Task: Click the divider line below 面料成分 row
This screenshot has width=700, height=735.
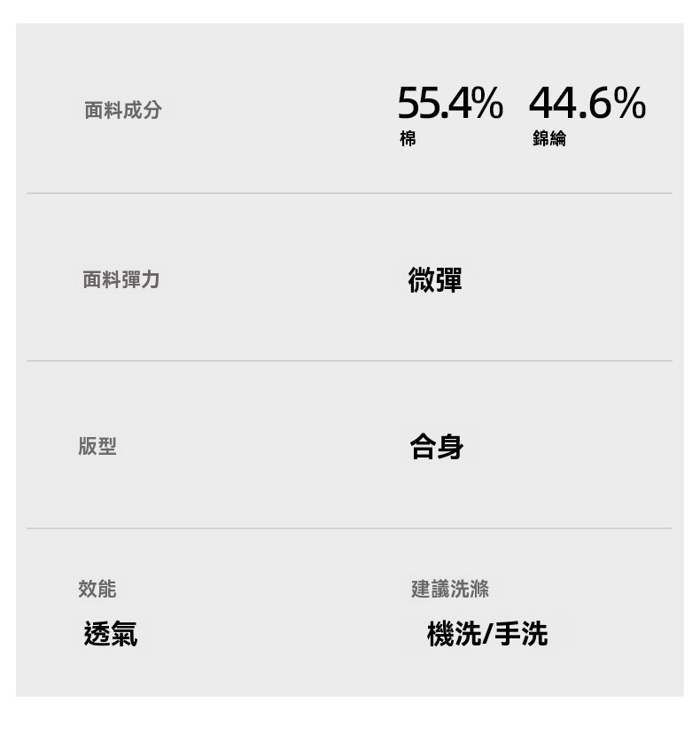Action: pyautogui.click(x=349, y=193)
